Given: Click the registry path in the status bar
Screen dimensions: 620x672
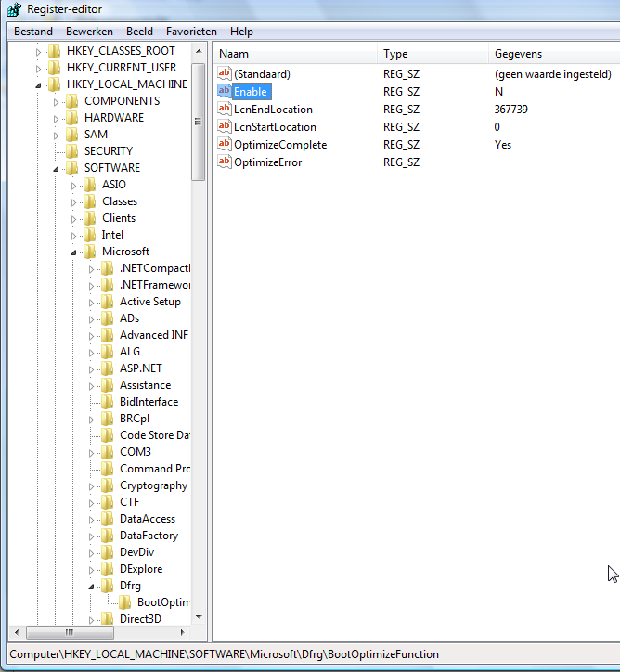Looking at the screenshot, I should [x=224, y=654].
